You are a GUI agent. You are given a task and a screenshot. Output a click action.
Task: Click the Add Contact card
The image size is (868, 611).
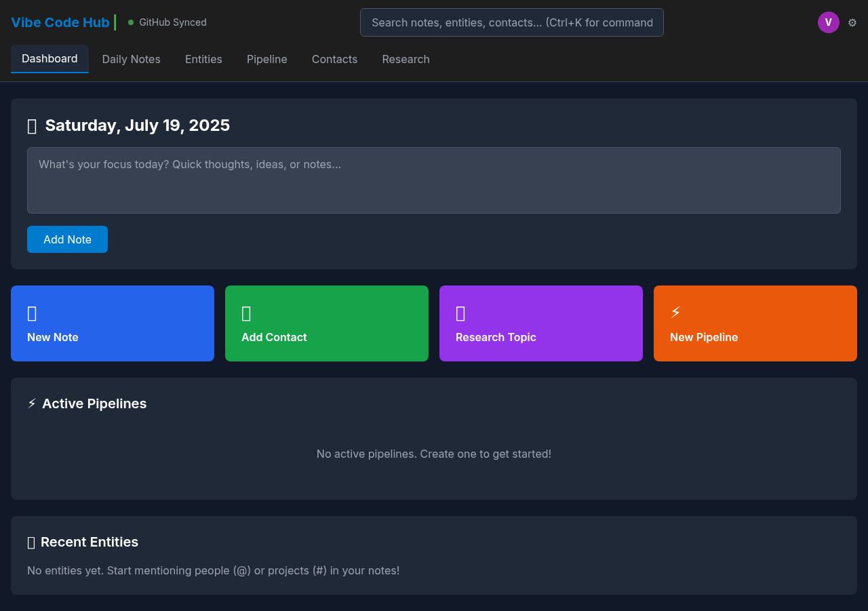[326, 323]
